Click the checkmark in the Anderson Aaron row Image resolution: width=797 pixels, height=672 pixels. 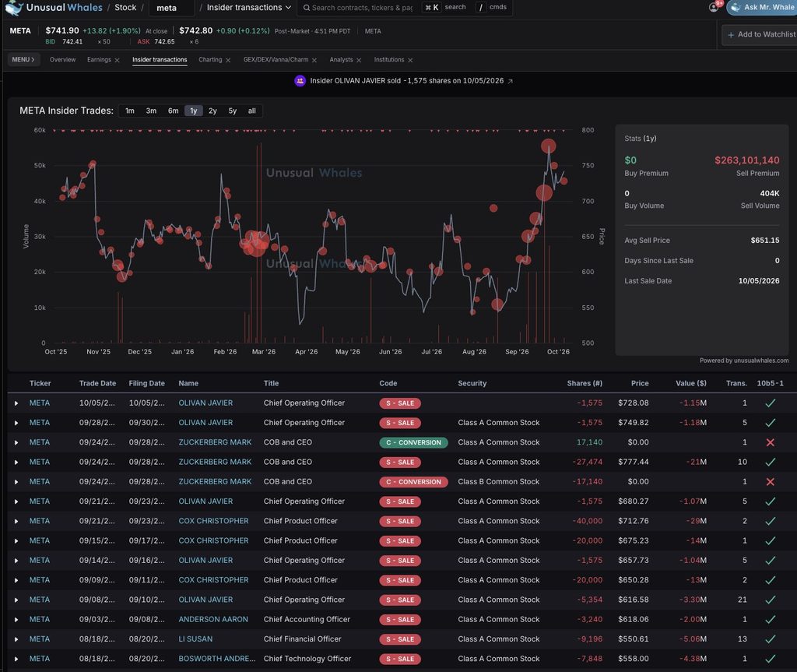point(770,620)
